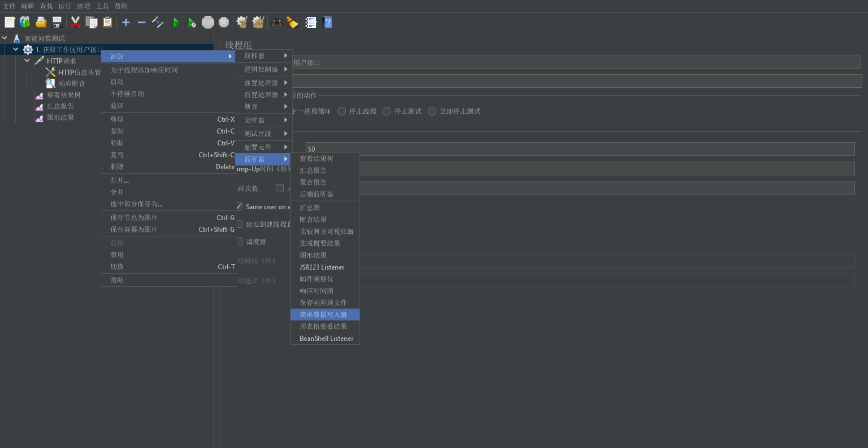Click the thread count field showing 50
The width and height of the screenshot is (868, 448).
580,149
